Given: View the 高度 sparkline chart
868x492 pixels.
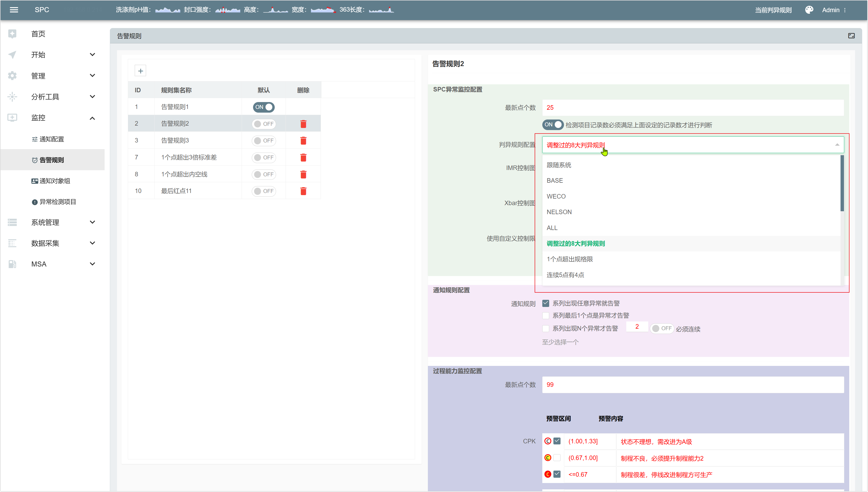Looking at the screenshot, I should pyautogui.click(x=276, y=10).
